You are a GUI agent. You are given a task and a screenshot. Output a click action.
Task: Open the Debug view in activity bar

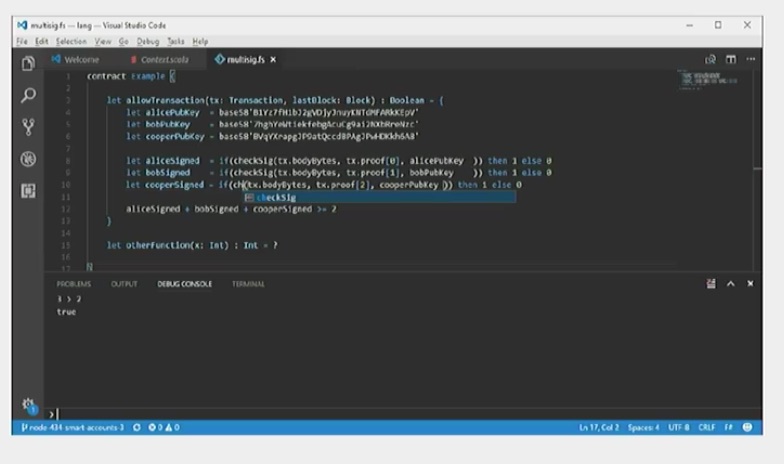[28, 159]
